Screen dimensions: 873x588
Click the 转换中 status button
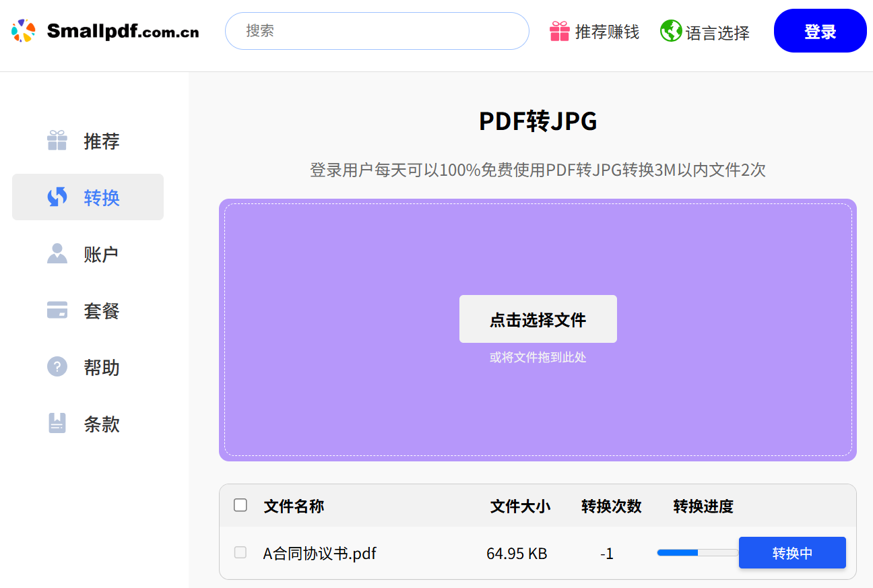coord(792,552)
